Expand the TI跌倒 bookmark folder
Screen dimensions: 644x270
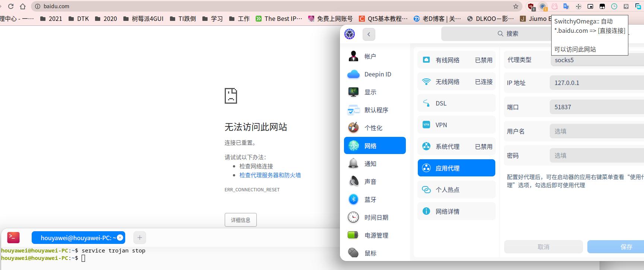pyautogui.click(x=183, y=19)
